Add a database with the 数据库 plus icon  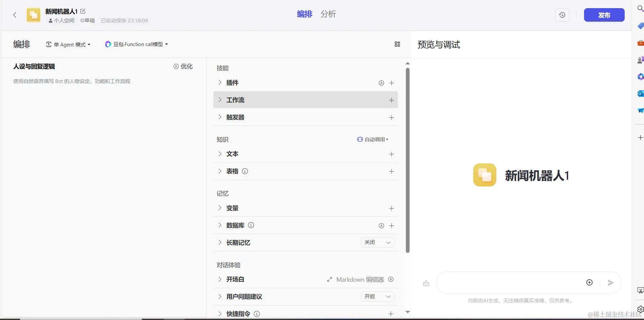(392, 226)
